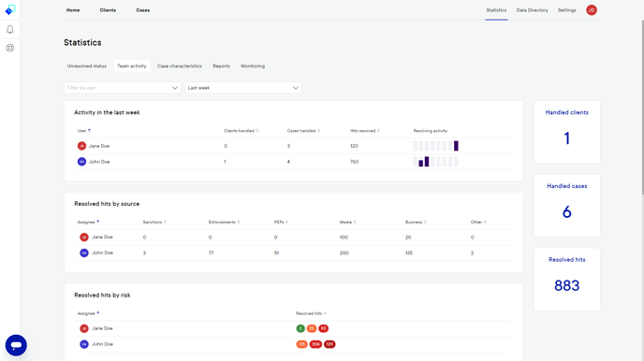Click John Doe's 135 Business value
Screen dimensions: 644x361
[409, 253]
